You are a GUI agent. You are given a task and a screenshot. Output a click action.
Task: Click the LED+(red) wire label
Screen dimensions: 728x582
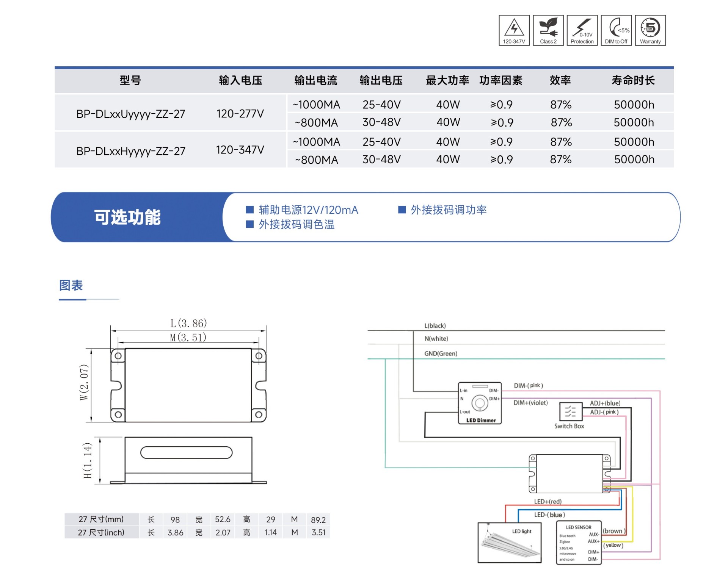click(x=548, y=501)
